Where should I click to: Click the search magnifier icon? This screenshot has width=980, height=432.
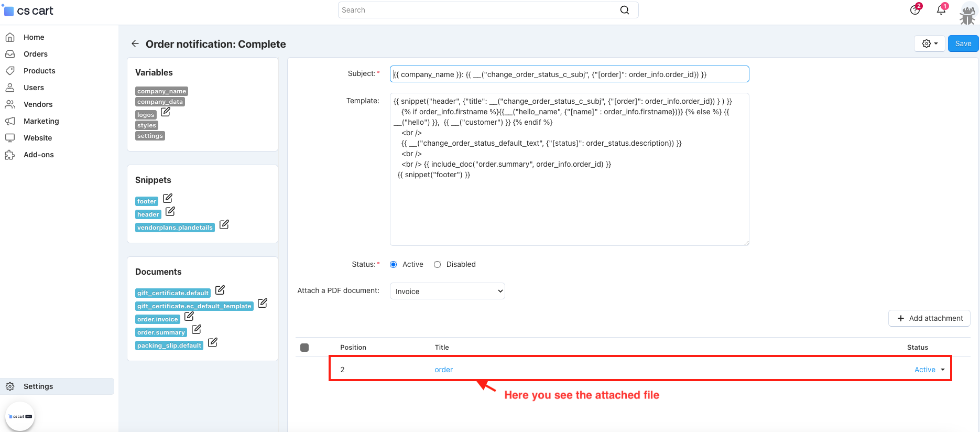[625, 10]
